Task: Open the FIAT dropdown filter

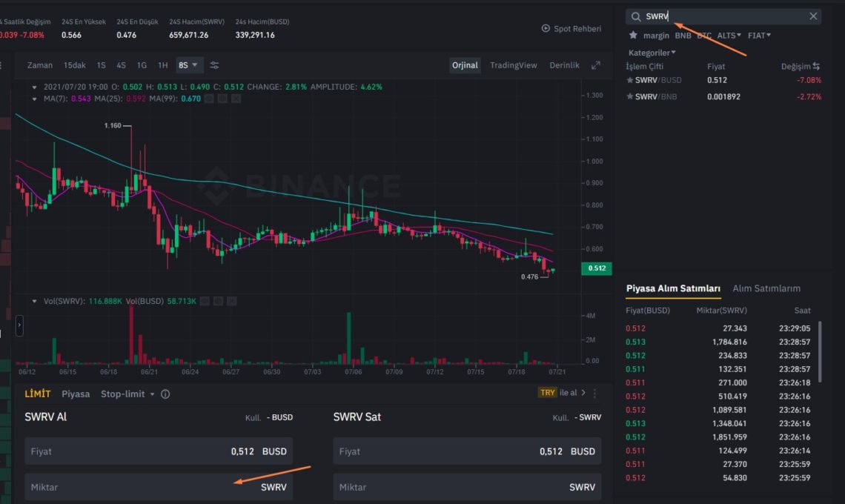Action: click(758, 35)
